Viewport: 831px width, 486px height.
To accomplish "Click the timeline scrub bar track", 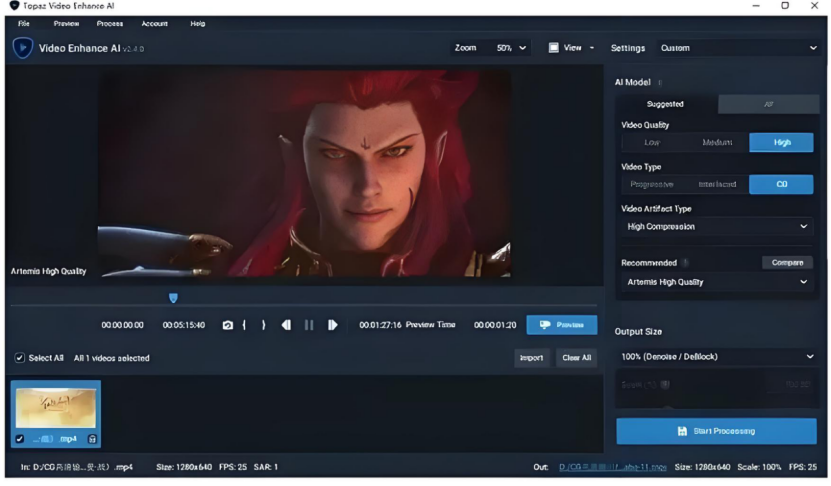I will pyautogui.click(x=304, y=305).
